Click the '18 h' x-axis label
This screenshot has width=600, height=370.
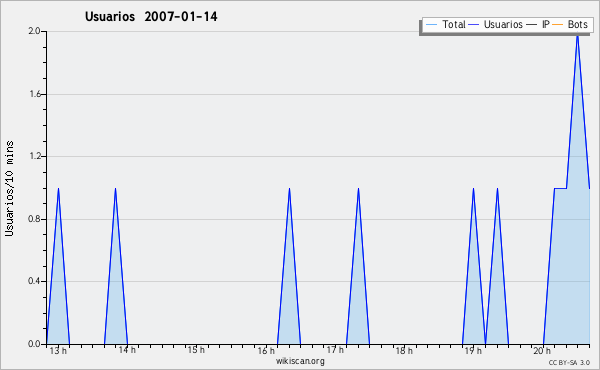(x=404, y=350)
